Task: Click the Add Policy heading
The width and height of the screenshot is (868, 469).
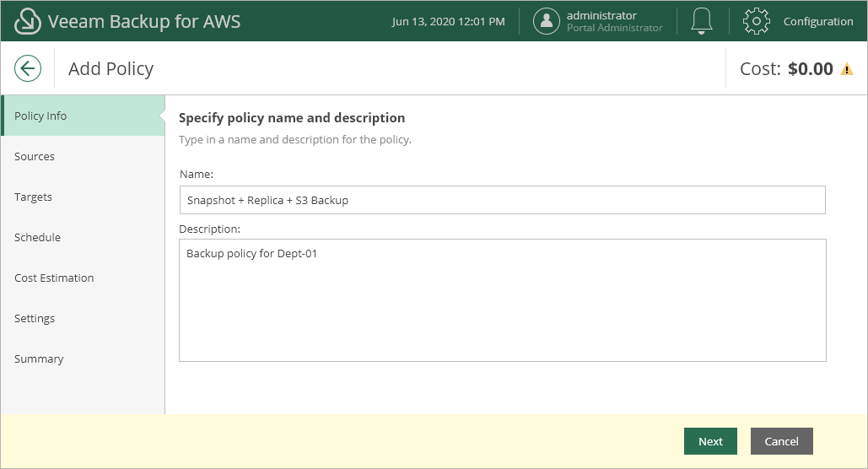Action: point(111,68)
